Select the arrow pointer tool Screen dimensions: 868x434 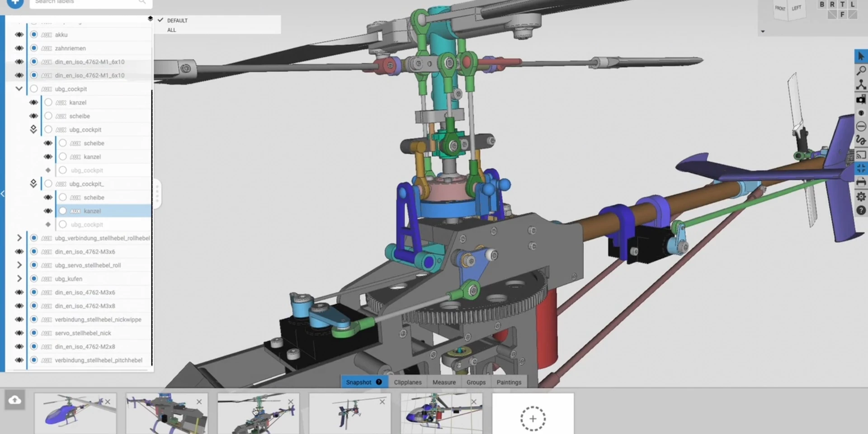pyautogui.click(x=861, y=56)
